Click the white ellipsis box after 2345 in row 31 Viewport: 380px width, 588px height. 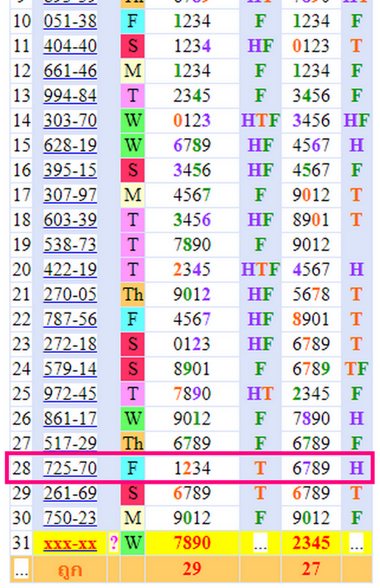[356, 542]
